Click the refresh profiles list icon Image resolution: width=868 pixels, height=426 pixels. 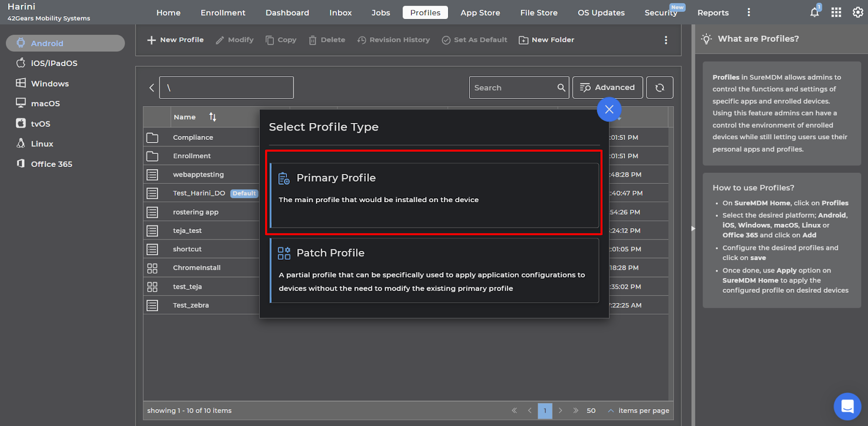point(660,88)
